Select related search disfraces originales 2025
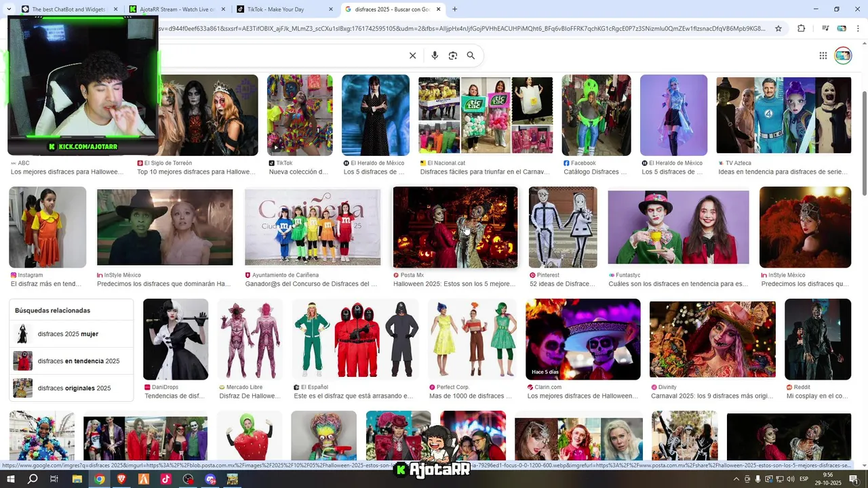Image resolution: width=868 pixels, height=488 pixels. pos(71,388)
